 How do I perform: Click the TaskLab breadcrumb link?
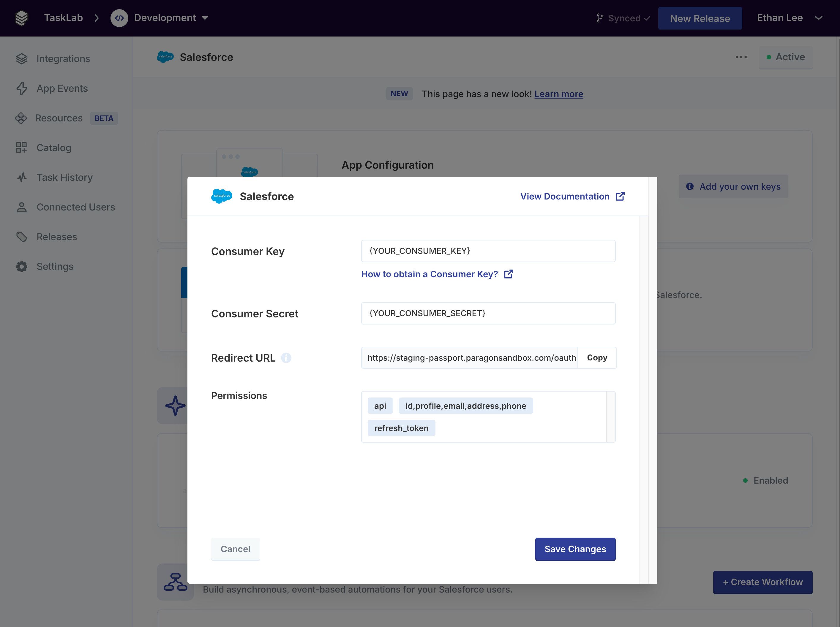(63, 18)
